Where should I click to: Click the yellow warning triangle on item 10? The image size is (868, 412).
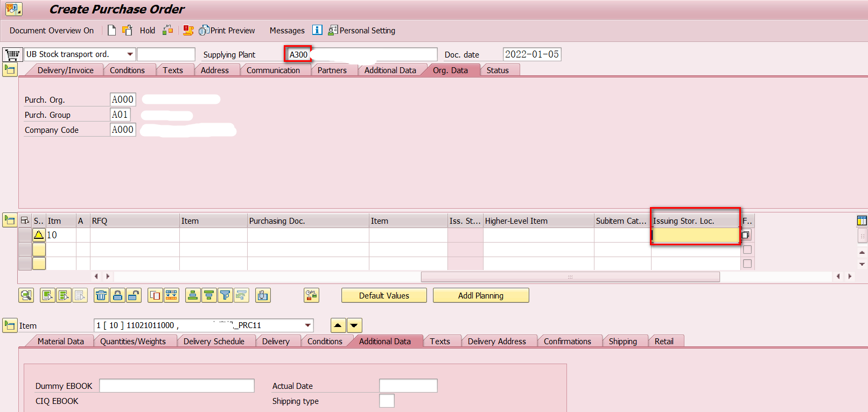tap(39, 235)
